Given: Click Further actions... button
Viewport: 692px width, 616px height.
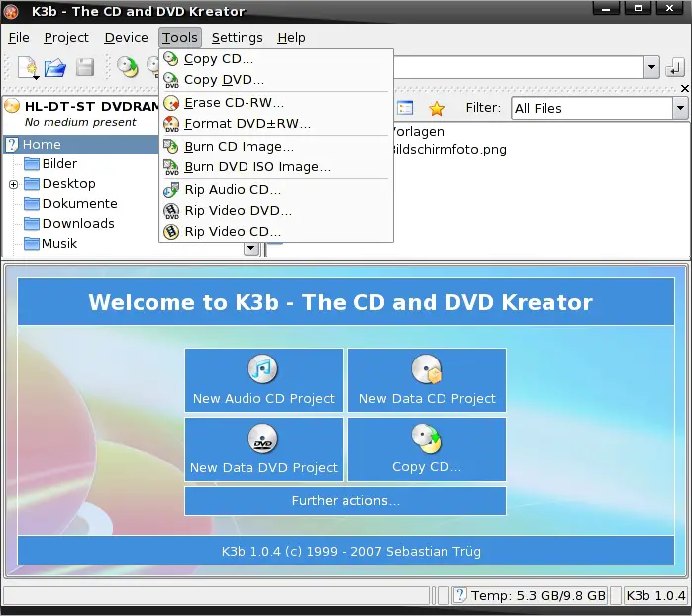Looking at the screenshot, I should tap(346, 501).
